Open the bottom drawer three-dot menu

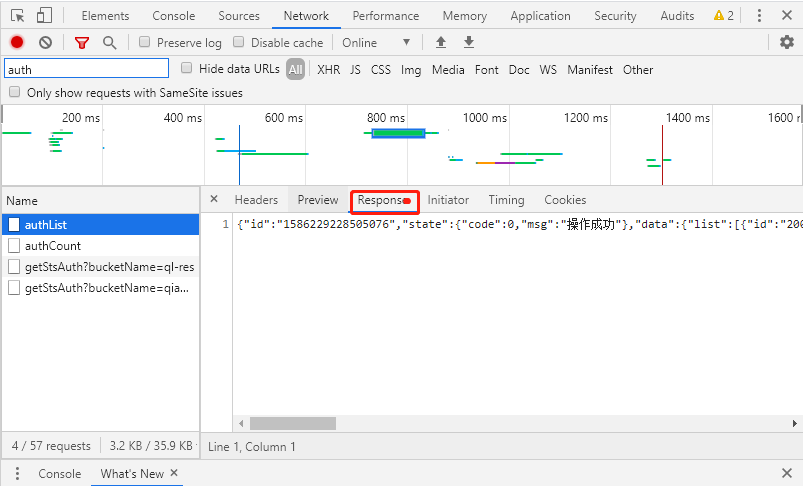17,474
